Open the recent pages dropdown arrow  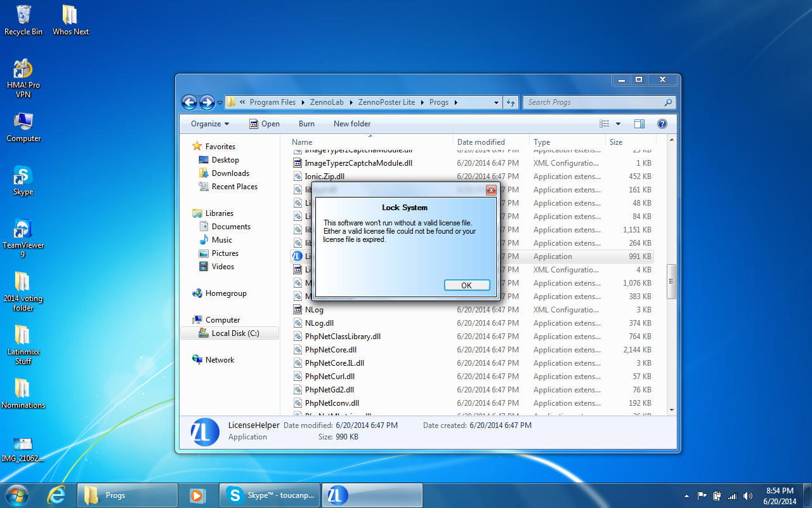[x=219, y=102]
